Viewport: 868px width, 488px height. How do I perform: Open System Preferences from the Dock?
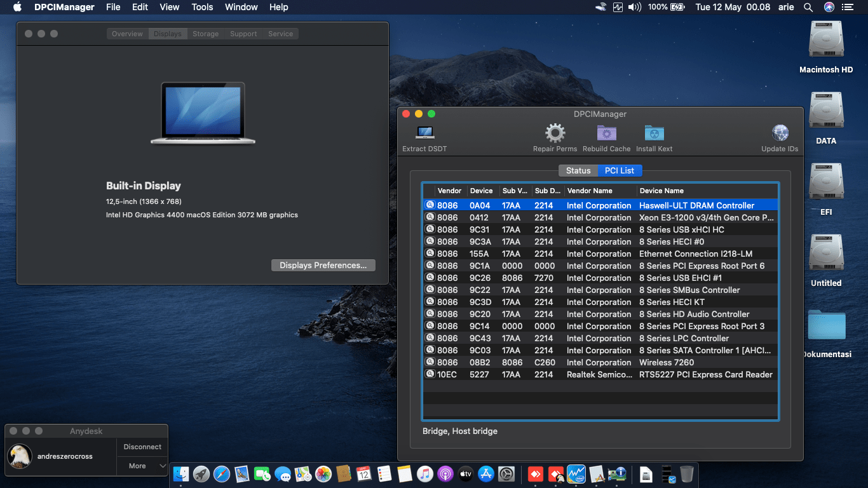click(506, 473)
